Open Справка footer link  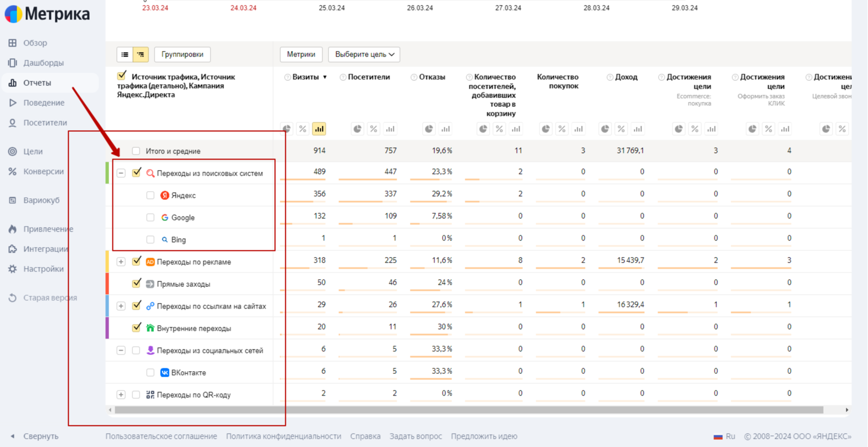point(365,436)
